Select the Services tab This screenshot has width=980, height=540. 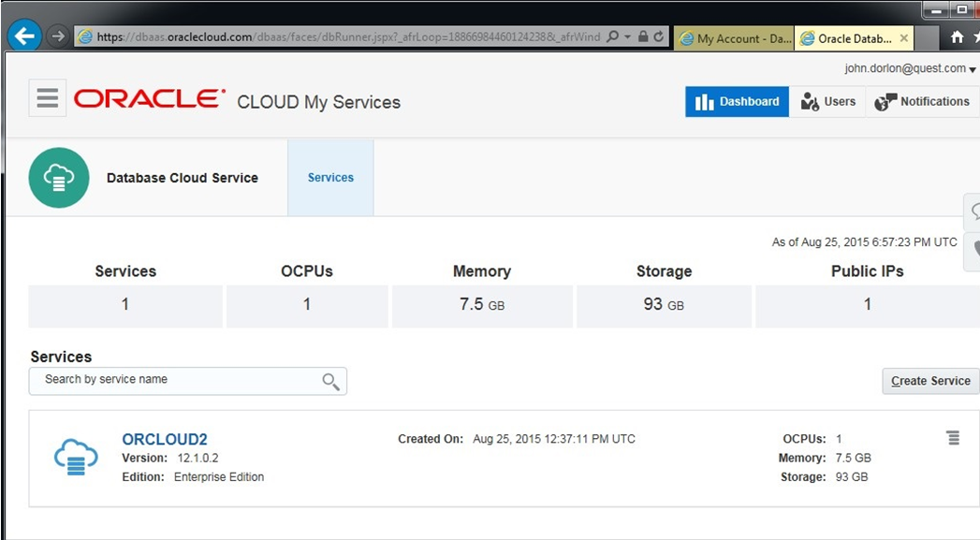tap(330, 178)
